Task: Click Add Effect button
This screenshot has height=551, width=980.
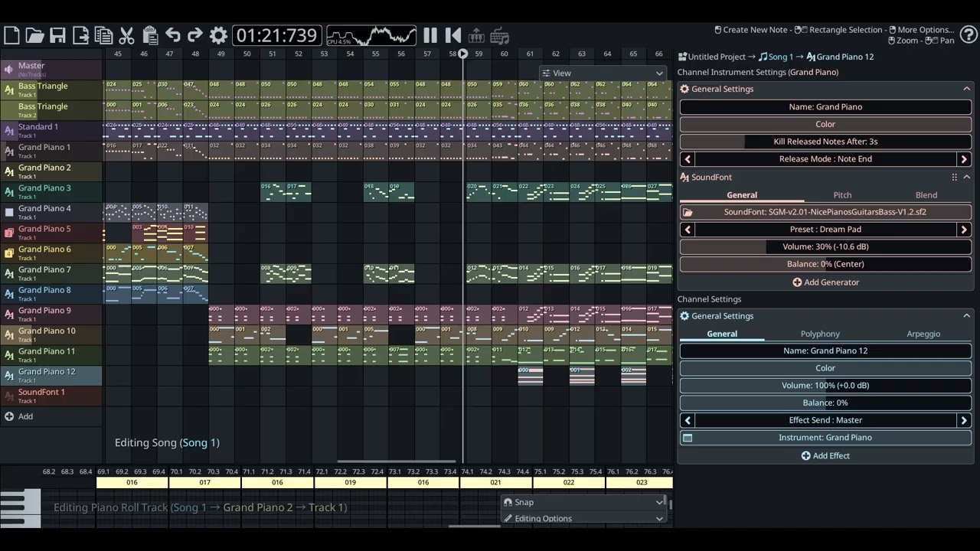Action: [x=825, y=456]
